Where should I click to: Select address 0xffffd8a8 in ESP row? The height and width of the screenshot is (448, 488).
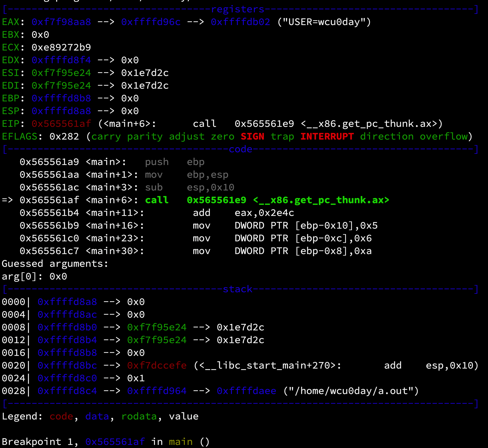[x=61, y=111]
